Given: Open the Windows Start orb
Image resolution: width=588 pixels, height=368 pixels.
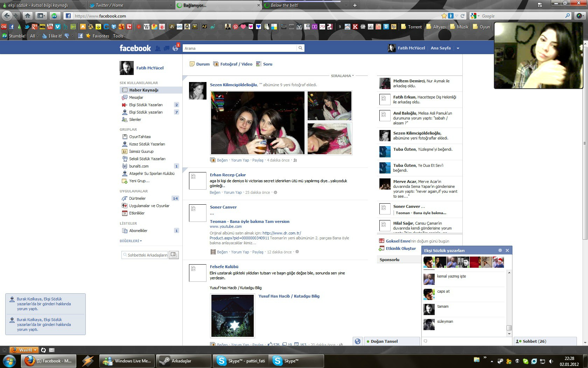Looking at the screenshot, I should [9, 361].
